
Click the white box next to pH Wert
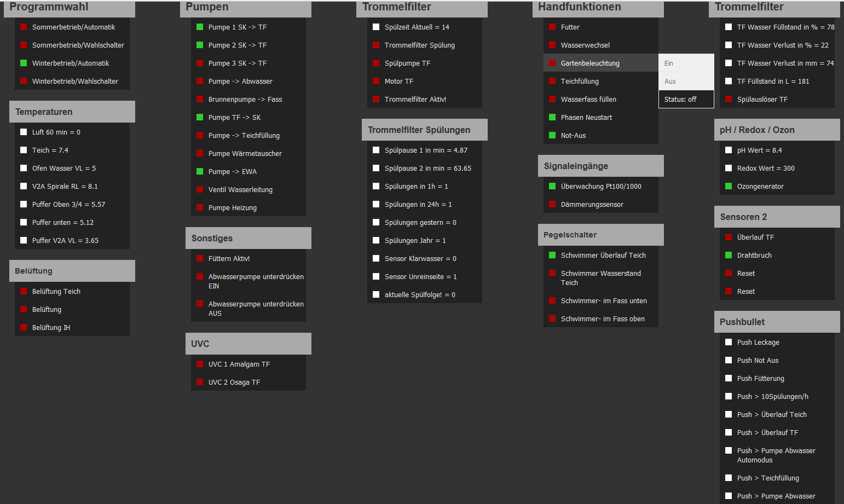coord(729,150)
